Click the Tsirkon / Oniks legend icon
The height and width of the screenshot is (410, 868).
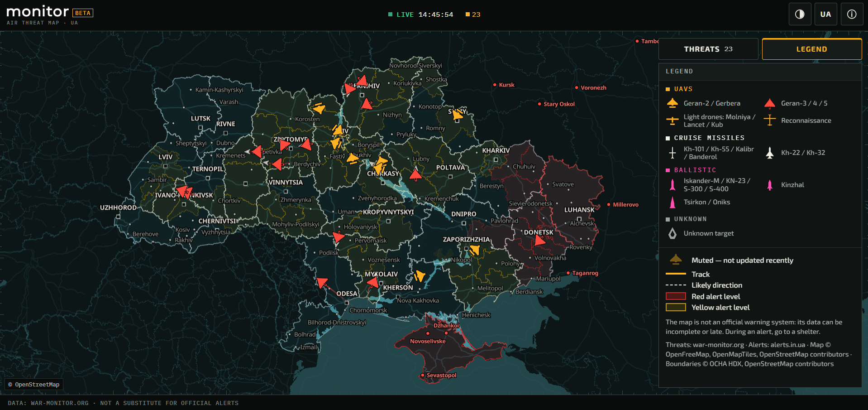(x=672, y=202)
